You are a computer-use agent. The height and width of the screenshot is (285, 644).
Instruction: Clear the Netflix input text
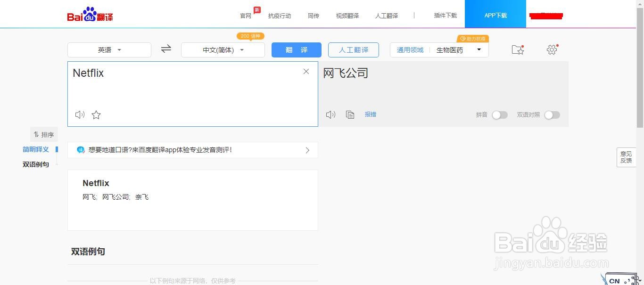tap(306, 72)
